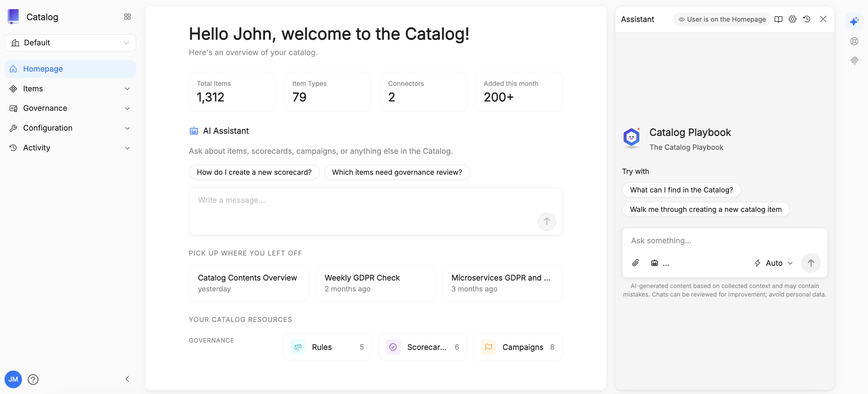Click the sparkle AI assistant rail icon
The height and width of the screenshot is (394, 868).
(854, 22)
